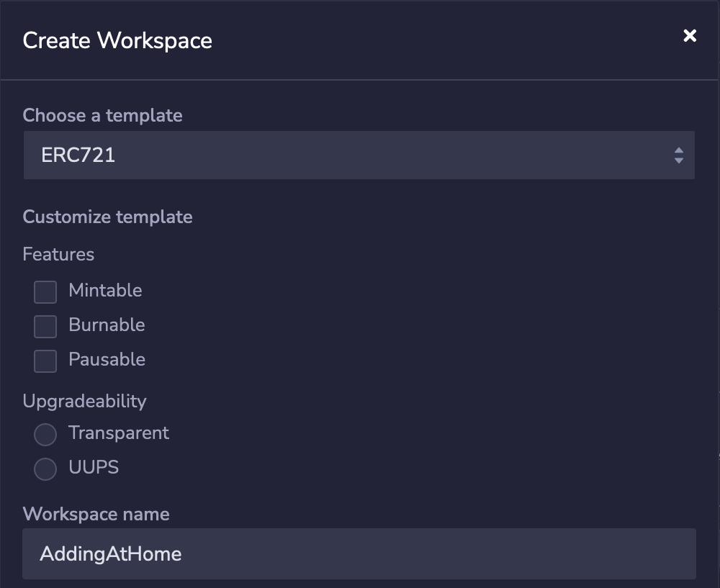
Task: Click the Transparent option label
Action: click(x=119, y=433)
